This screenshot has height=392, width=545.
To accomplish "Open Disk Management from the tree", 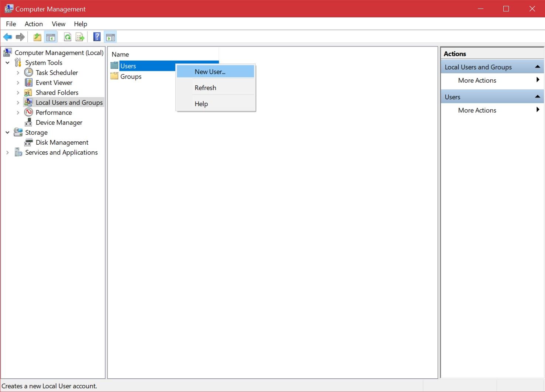I will pos(62,142).
